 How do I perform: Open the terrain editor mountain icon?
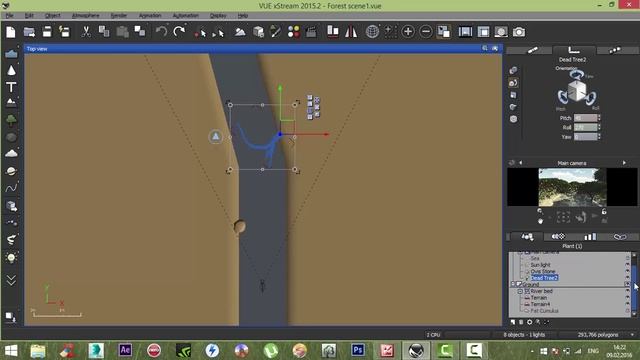[x=240, y=32]
